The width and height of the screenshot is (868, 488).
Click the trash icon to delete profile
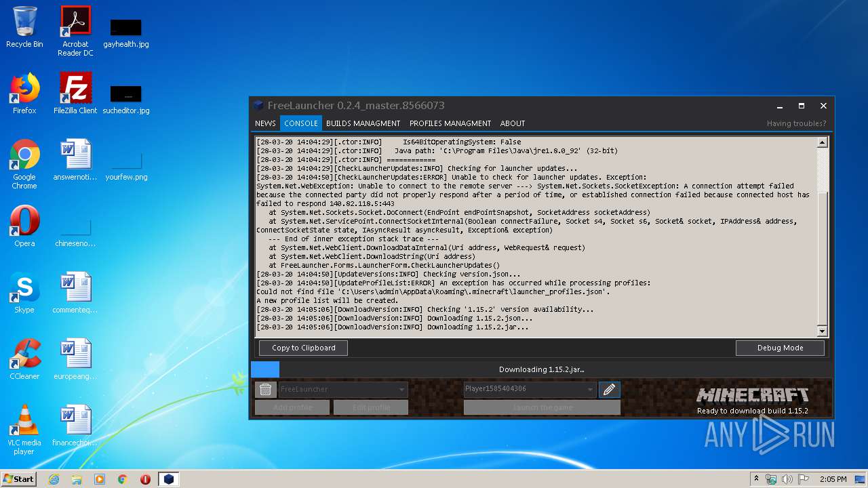(x=265, y=389)
